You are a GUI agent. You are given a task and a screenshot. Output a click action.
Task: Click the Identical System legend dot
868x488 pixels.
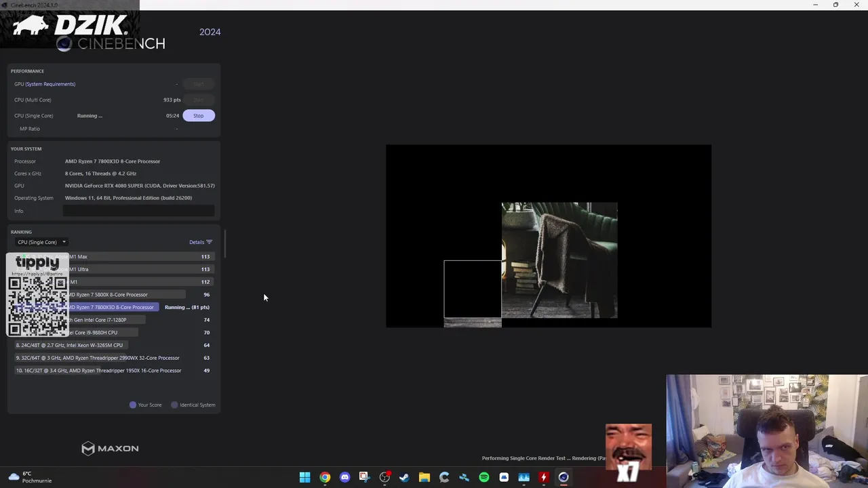point(174,405)
